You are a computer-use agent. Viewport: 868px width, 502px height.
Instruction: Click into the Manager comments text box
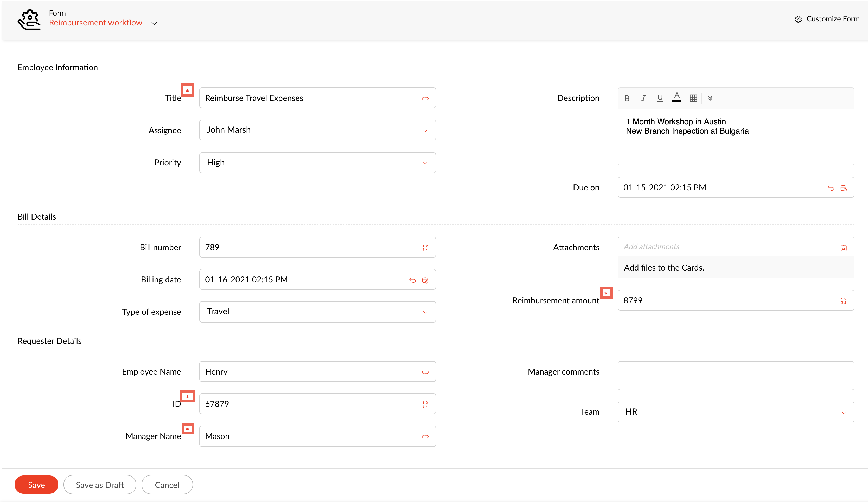point(735,375)
